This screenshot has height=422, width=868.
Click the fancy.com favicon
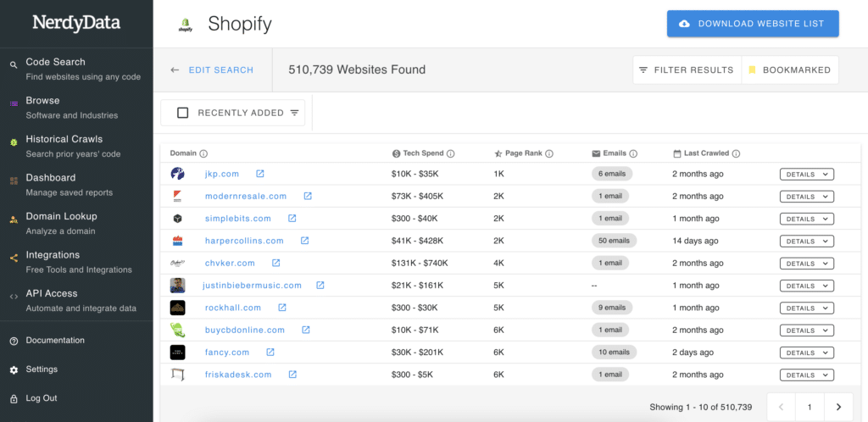178,353
